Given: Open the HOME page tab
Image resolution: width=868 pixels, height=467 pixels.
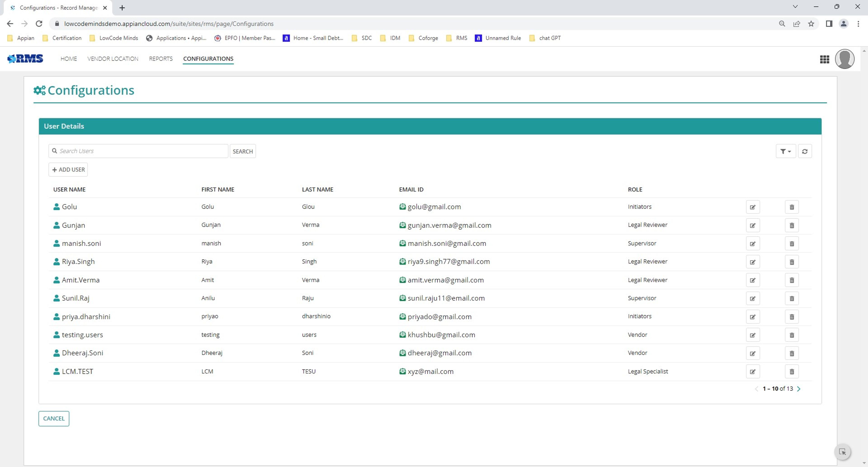Looking at the screenshot, I should tap(69, 59).
